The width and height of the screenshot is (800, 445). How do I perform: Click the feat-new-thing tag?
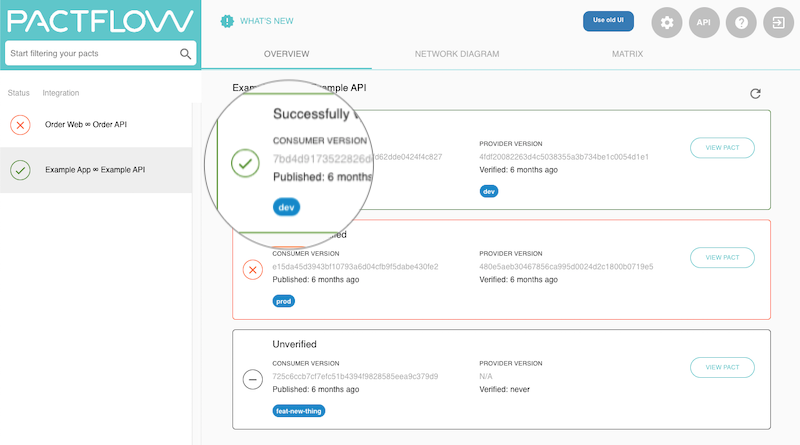[299, 410]
